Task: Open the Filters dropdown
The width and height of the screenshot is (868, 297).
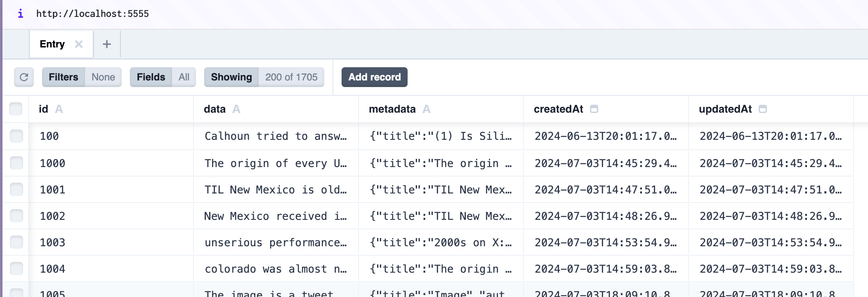Action: pos(82,77)
